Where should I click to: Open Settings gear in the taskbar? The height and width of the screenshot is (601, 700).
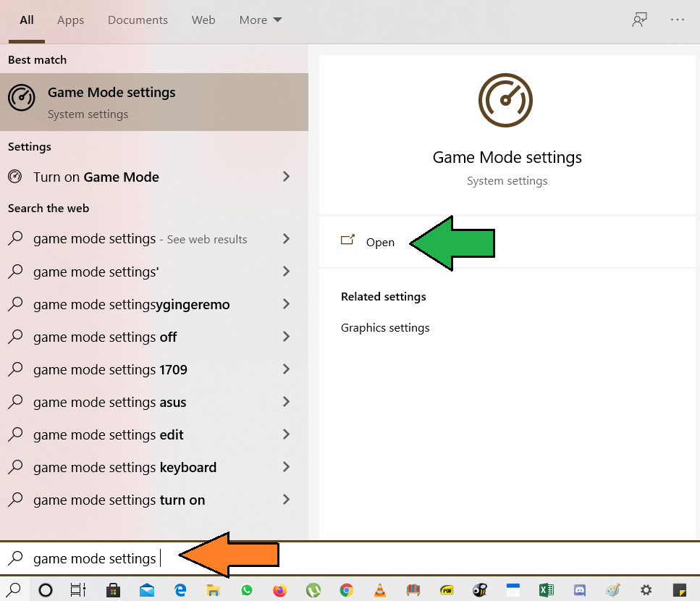point(646,590)
